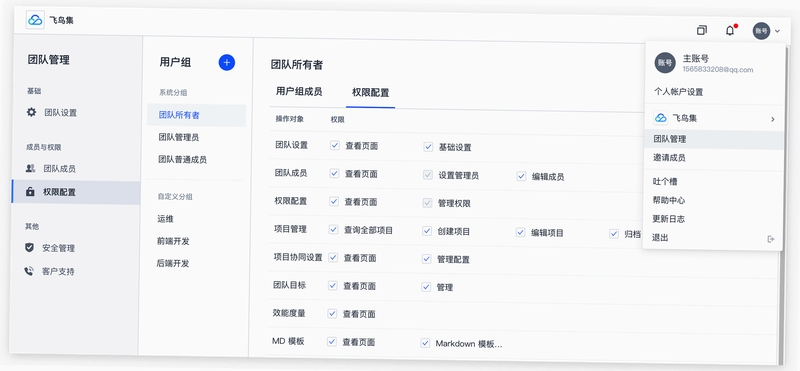Toggle Markdown 模板 checkbox
This screenshot has height=371, width=800.
tap(425, 343)
